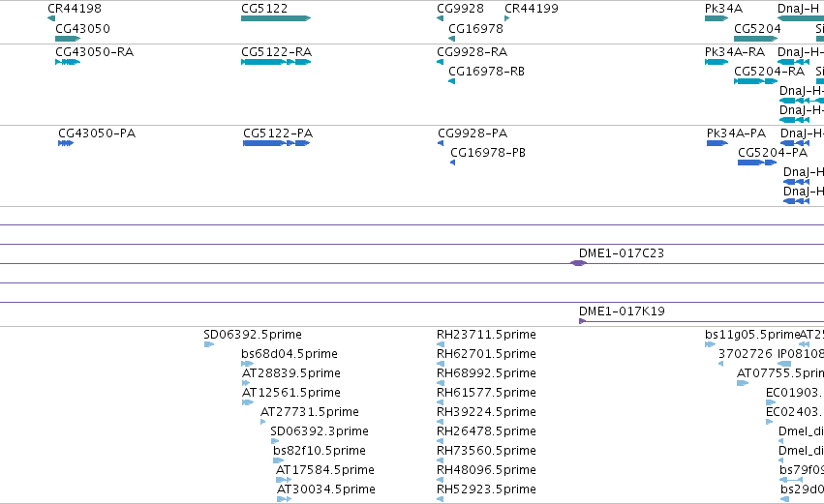
Task: Select the CG9928-PA protein label
Action: pyautogui.click(x=473, y=133)
